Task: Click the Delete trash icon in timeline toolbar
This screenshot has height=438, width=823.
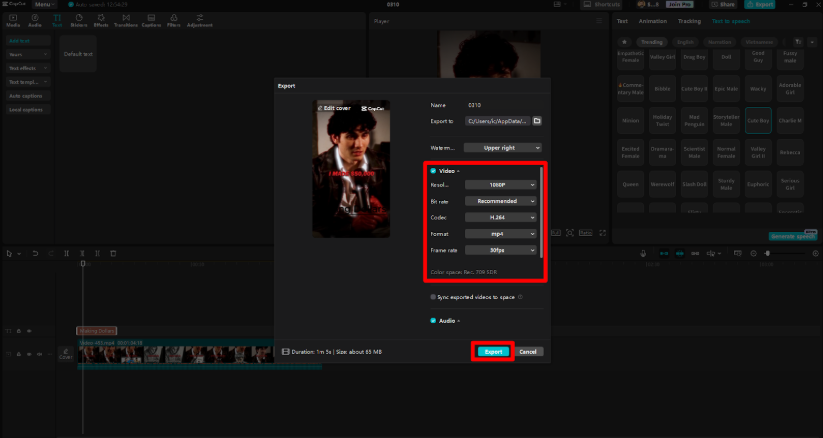Action: tap(113, 253)
